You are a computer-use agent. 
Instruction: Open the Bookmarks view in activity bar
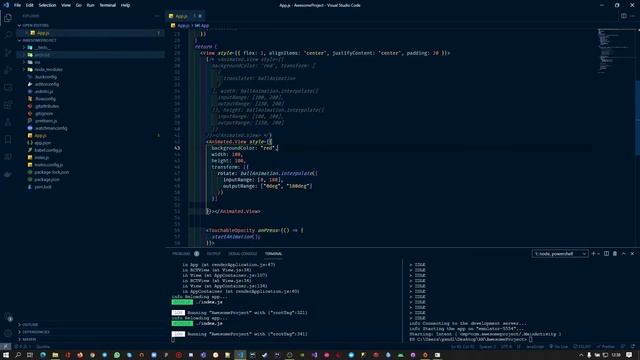8,140
